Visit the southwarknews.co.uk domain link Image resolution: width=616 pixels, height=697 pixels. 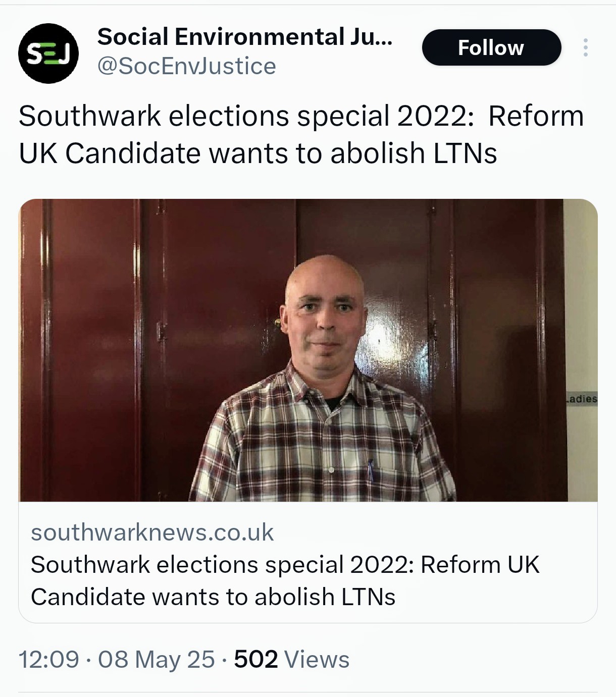tap(152, 532)
